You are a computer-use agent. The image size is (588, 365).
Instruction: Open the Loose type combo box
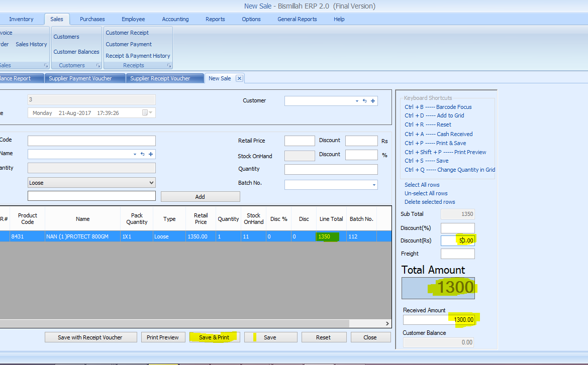[x=91, y=183]
